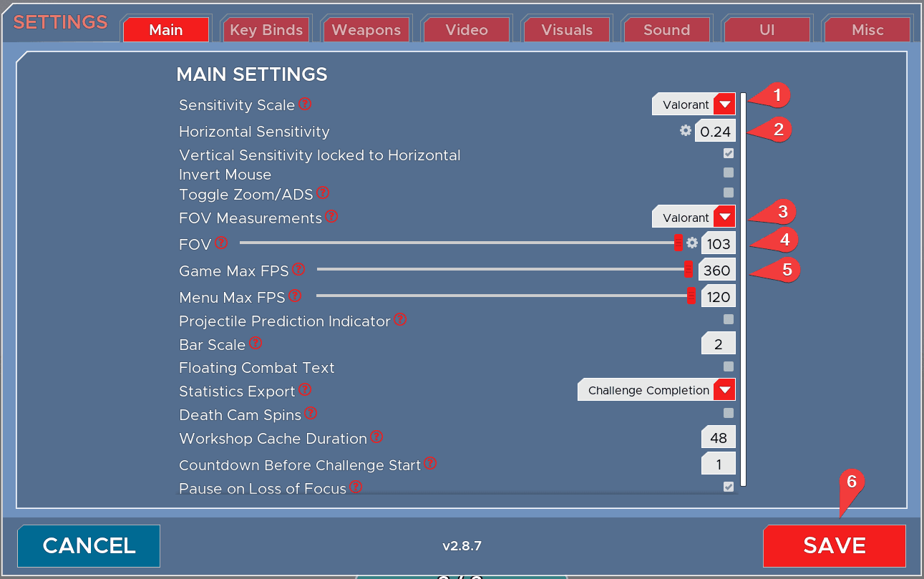
Task: Click the help icon beside FOV Measurements
Action: pyautogui.click(x=331, y=216)
